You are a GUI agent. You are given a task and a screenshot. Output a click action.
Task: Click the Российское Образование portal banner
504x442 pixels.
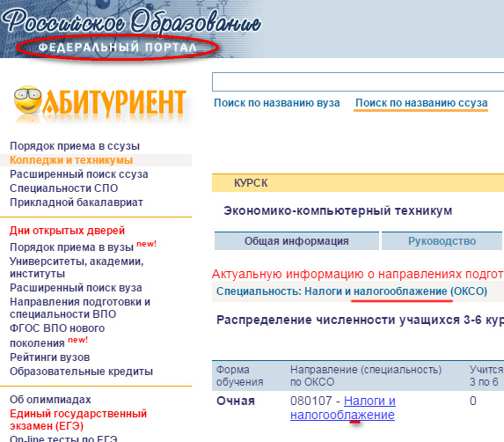132,30
